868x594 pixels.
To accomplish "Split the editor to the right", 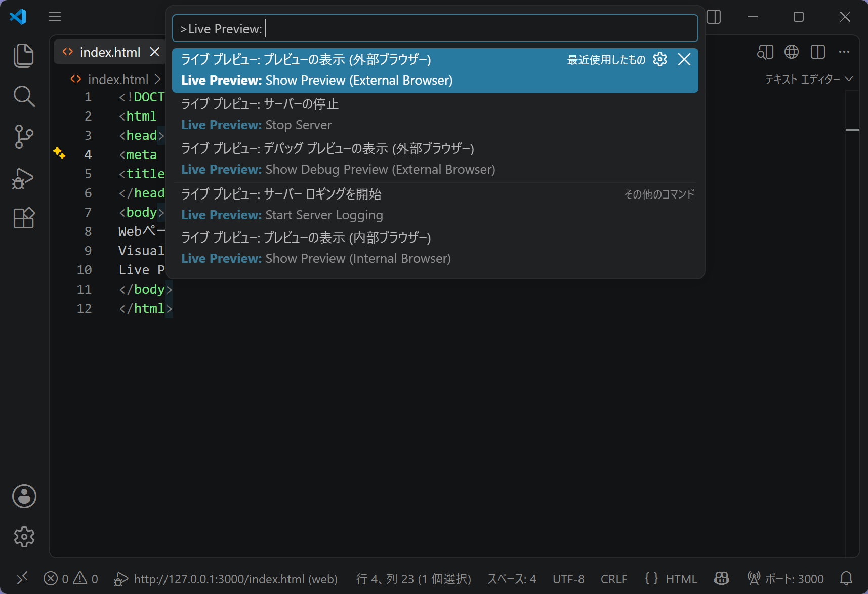I will click(818, 52).
